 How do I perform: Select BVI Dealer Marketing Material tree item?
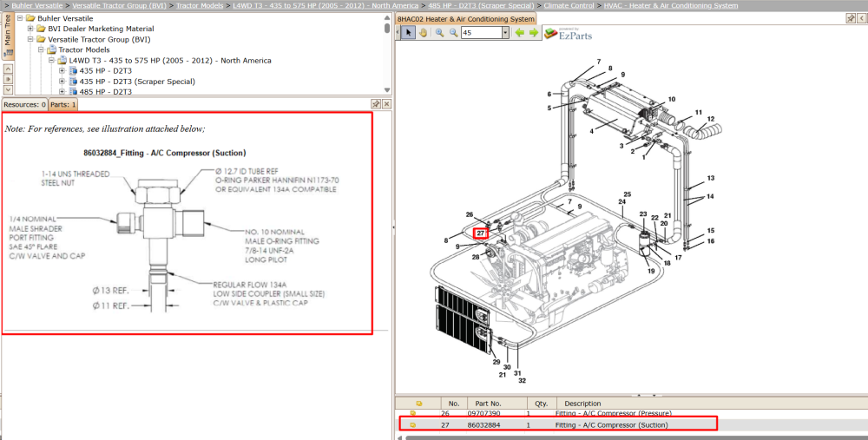pos(101,29)
